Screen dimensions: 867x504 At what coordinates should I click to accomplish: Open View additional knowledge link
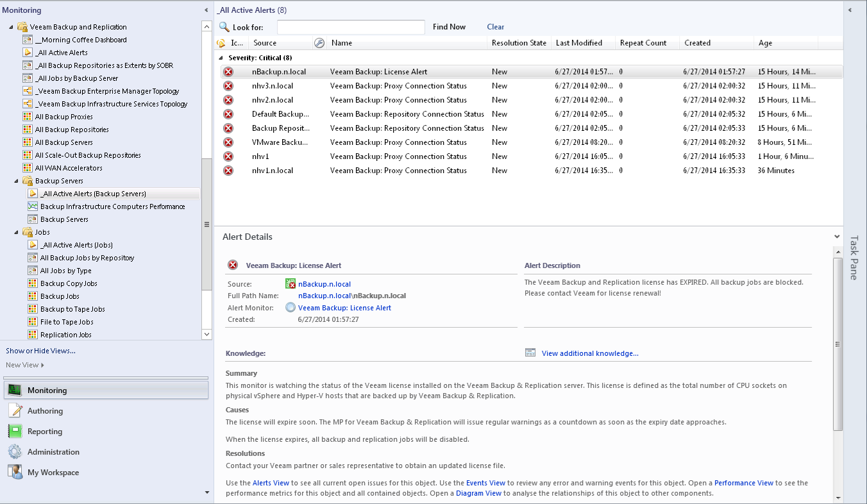coord(590,353)
